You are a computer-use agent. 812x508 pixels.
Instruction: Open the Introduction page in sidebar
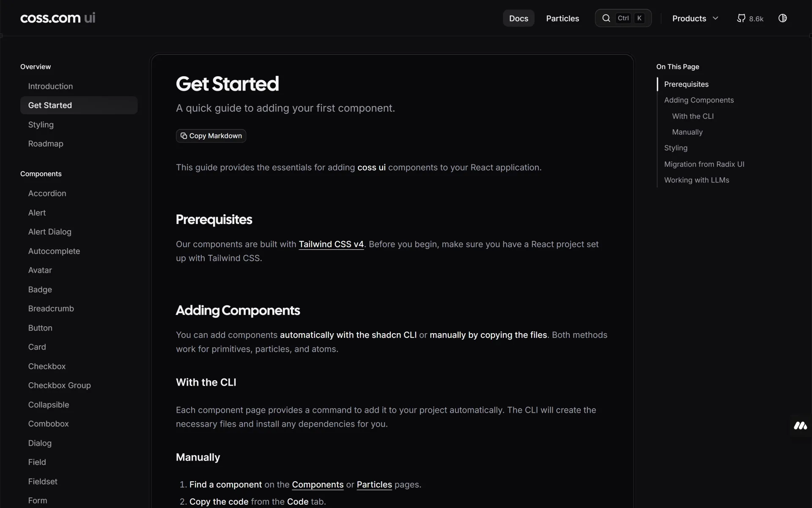[x=50, y=86]
